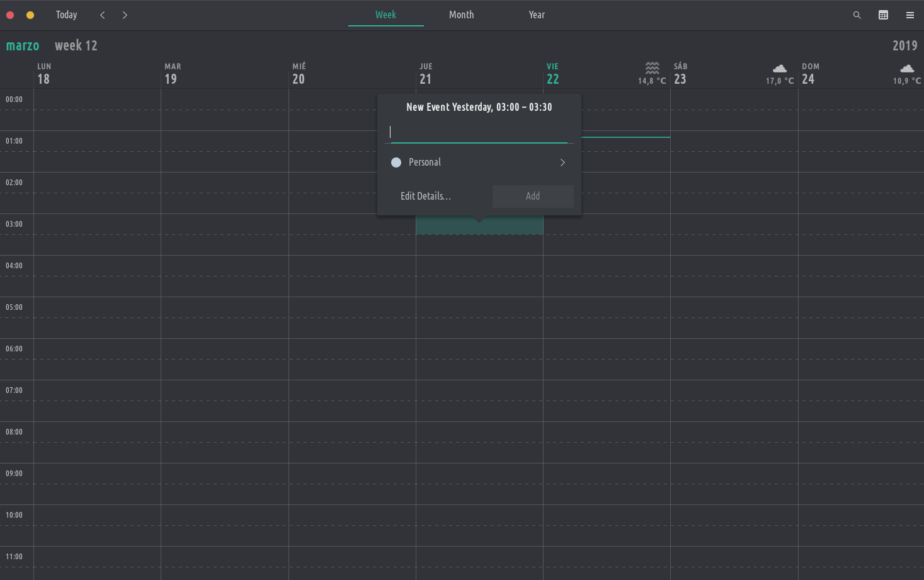Open the search icon in header
The image size is (924, 580).
tap(857, 15)
